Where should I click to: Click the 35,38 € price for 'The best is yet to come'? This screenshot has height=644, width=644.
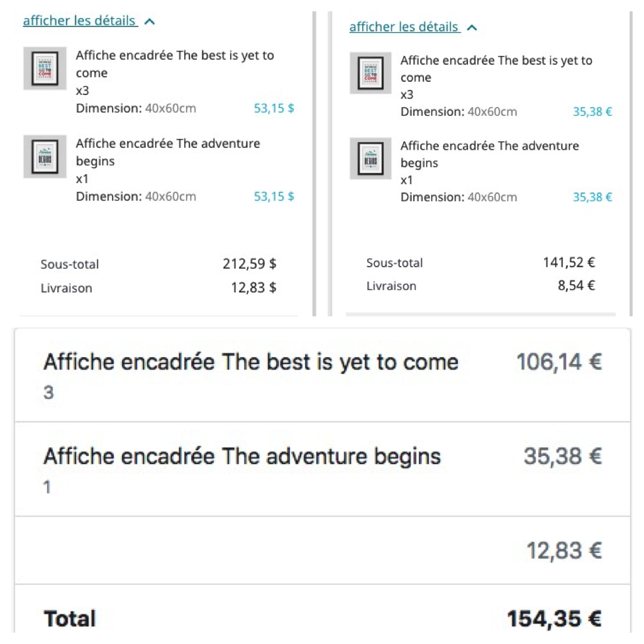[592, 111]
